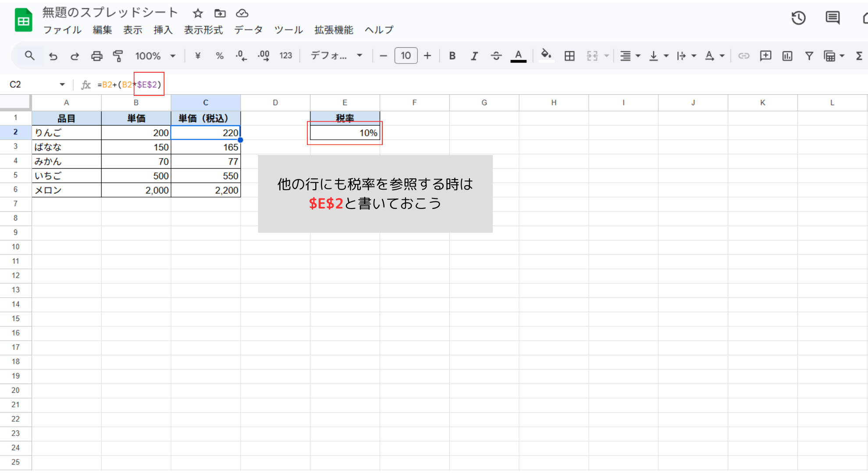
Task: Open vertical align dropdown
Action: tap(658, 56)
